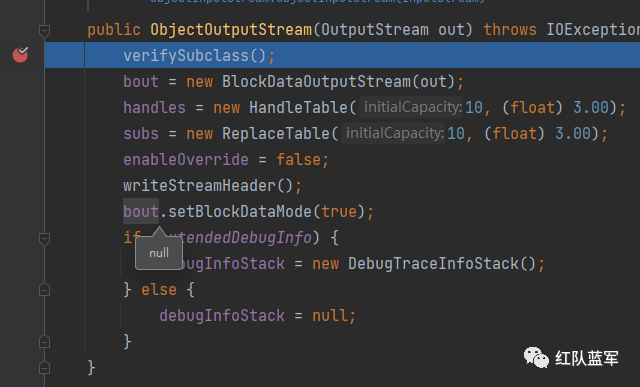Viewport: 640px width, 387px height.
Task: Click the 红队蓝军 watermark text
Action: 587,358
